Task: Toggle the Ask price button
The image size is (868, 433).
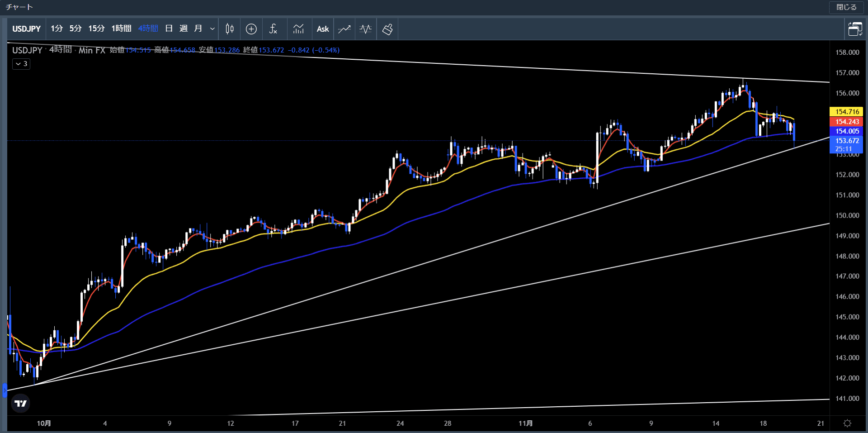Action: tap(323, 29)
